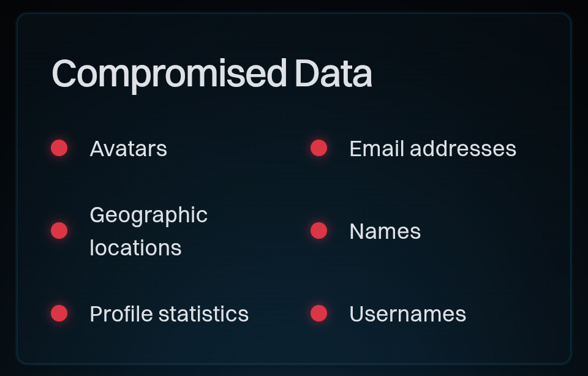Viewport: 588px width, 376px height.
Task: Click the card's rounded outline border
Action: click(x=18, y=184)
